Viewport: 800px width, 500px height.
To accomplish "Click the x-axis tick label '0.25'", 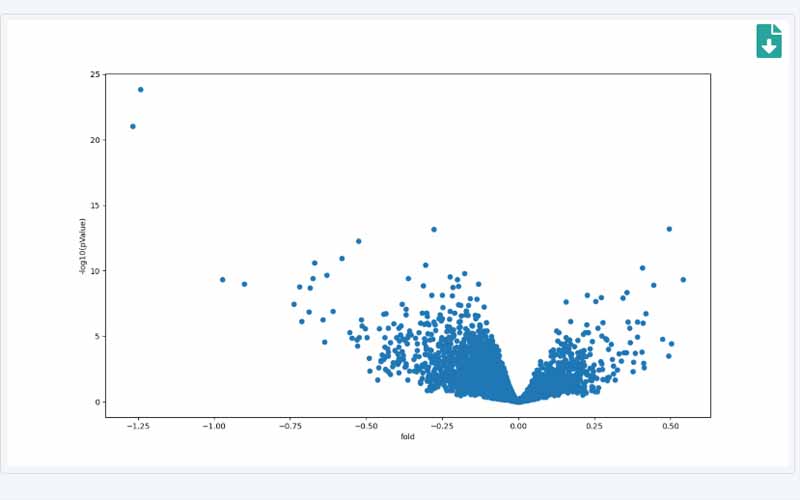I will (x=594, y=426).
